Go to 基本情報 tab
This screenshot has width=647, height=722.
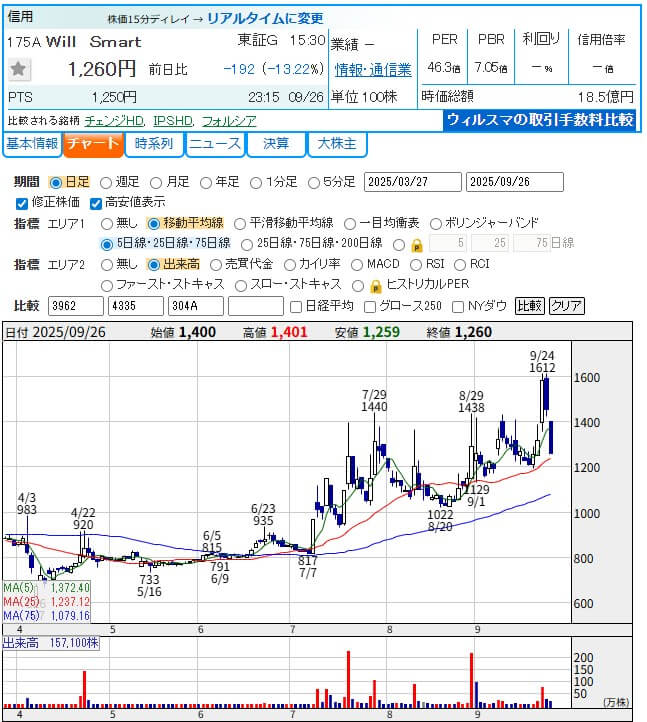coord(31,144)
